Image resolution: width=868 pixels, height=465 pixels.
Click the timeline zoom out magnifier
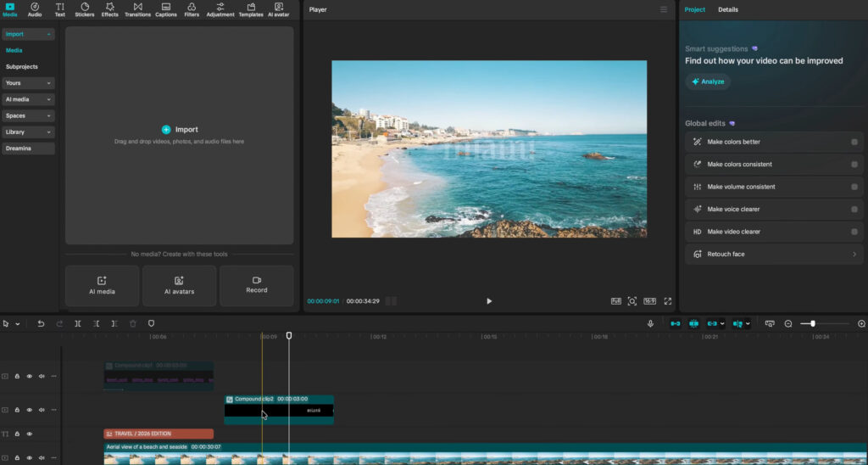(788, 323)
